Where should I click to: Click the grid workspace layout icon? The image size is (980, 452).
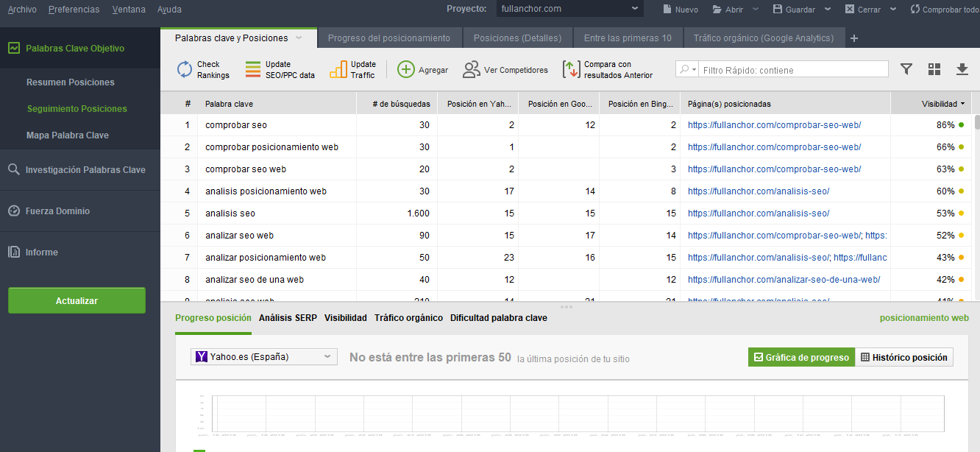click(x=934, y=69)
